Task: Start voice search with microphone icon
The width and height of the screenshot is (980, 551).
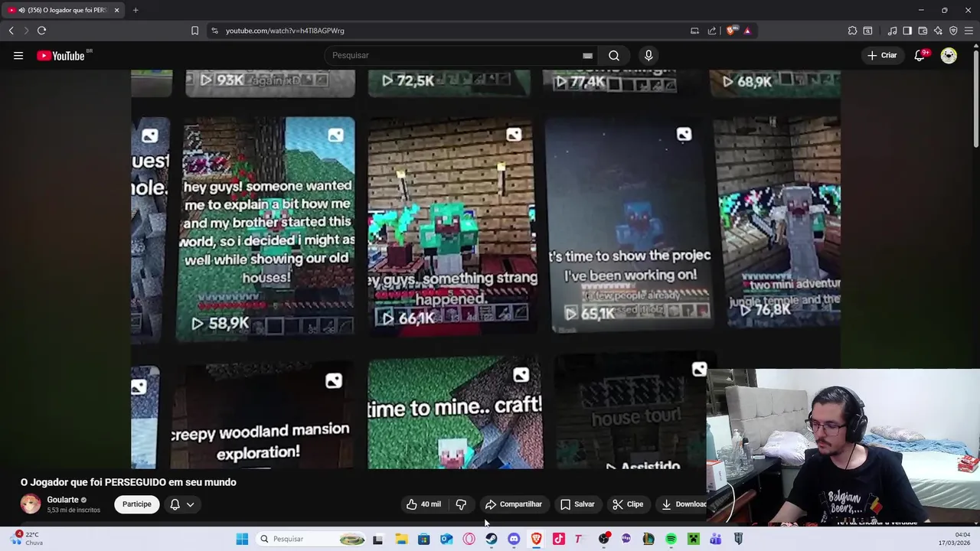Action: 648,55
